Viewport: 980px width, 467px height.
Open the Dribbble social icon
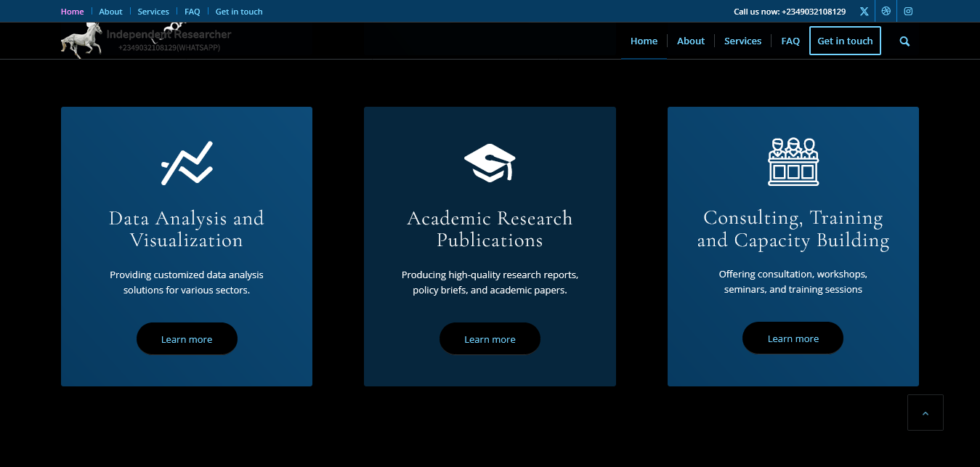click(886, 12)
